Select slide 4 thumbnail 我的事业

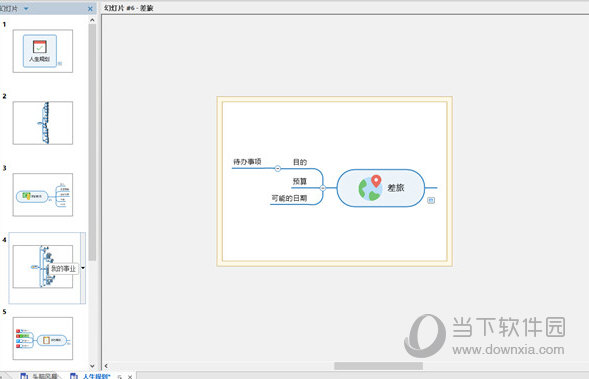[x=43, y=267]
